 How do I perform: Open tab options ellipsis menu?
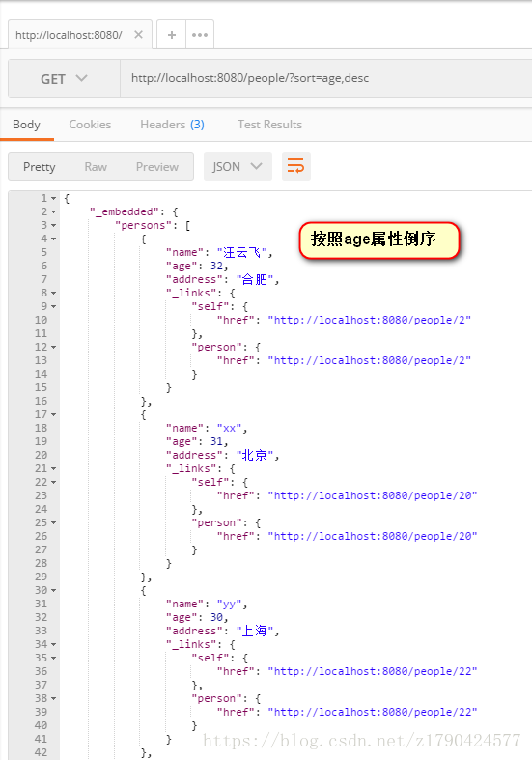click(x=200, y=35)
